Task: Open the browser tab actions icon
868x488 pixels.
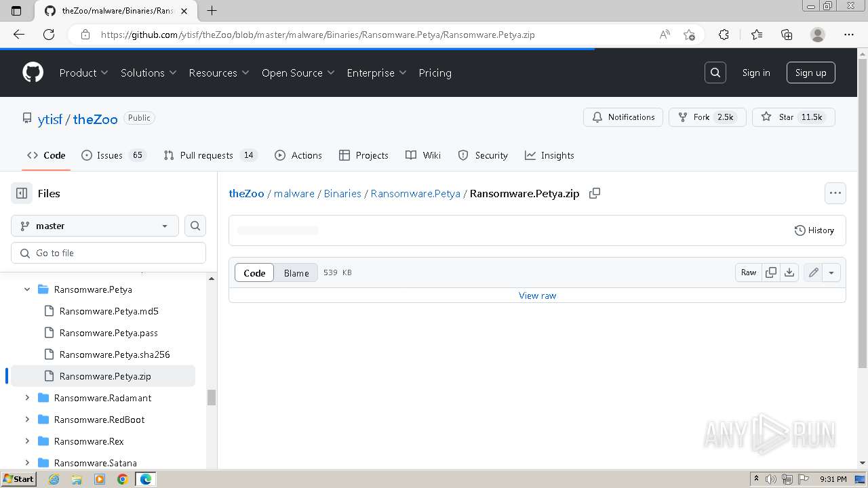Action: (x=17, y=10)
